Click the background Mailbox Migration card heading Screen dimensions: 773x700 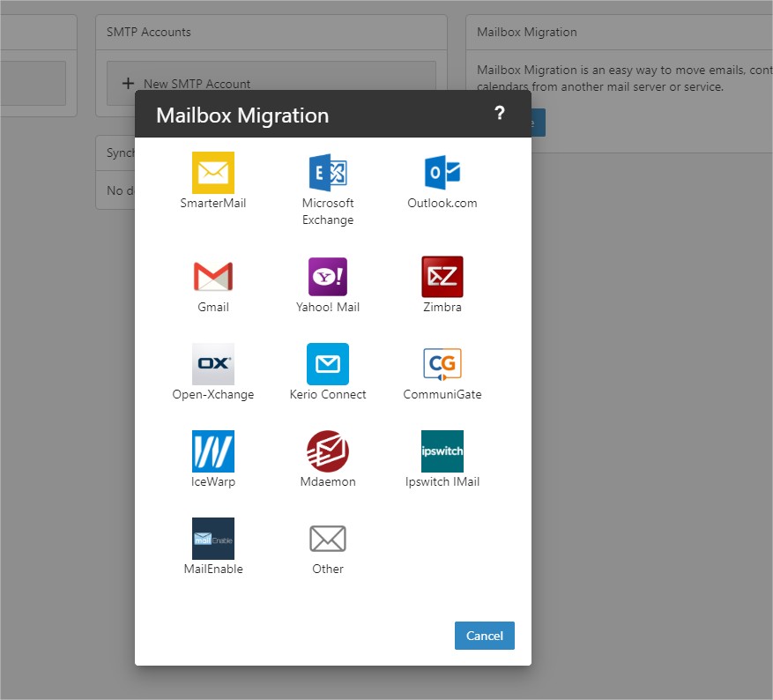(x=526, y=32)
